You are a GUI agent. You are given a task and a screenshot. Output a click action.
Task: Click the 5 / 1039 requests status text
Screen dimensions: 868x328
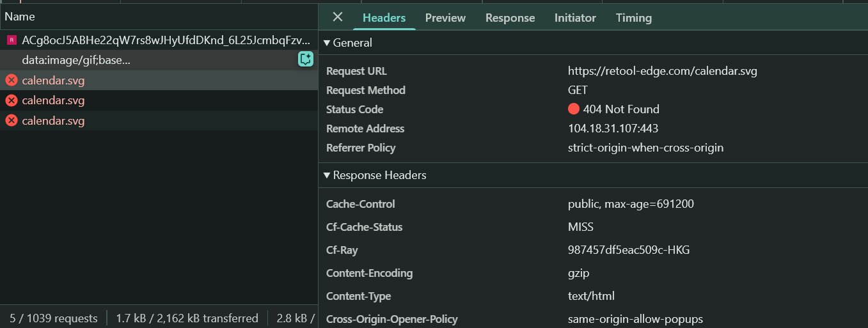(x=53, y=318)
